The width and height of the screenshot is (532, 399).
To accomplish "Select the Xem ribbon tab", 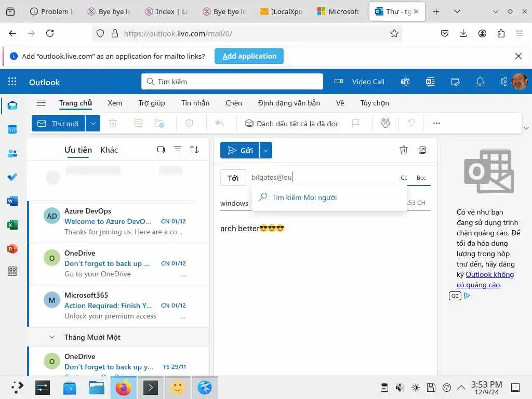I will 115,103.
